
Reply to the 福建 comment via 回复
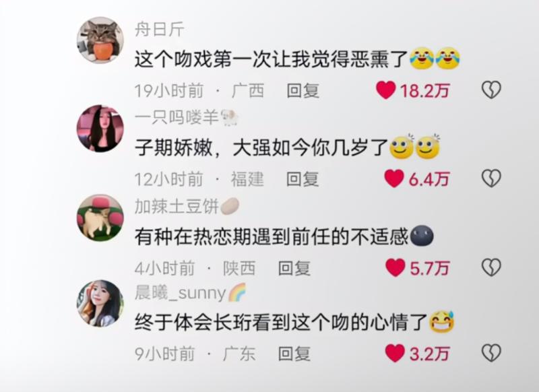[x=303, y=179]
